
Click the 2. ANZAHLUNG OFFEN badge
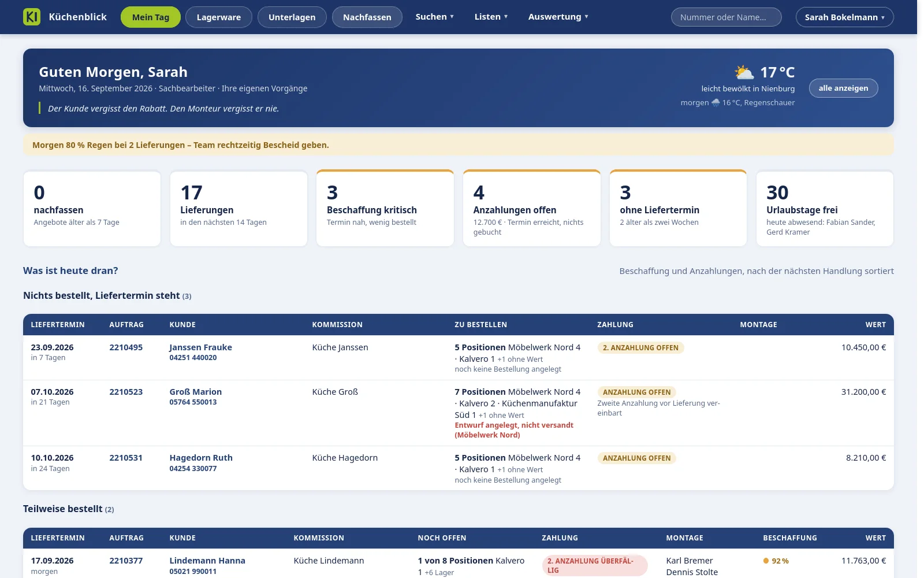[x=640, y=348]
